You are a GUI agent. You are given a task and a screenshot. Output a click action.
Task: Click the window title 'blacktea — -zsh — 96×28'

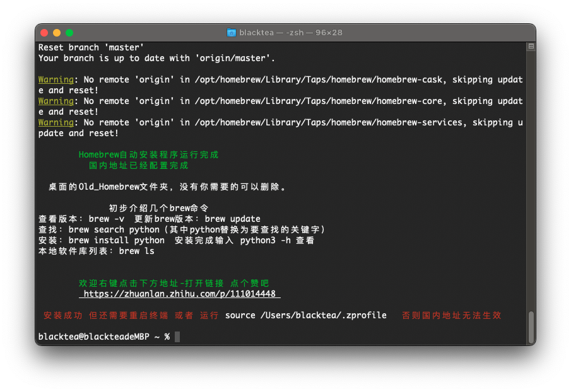291,33
